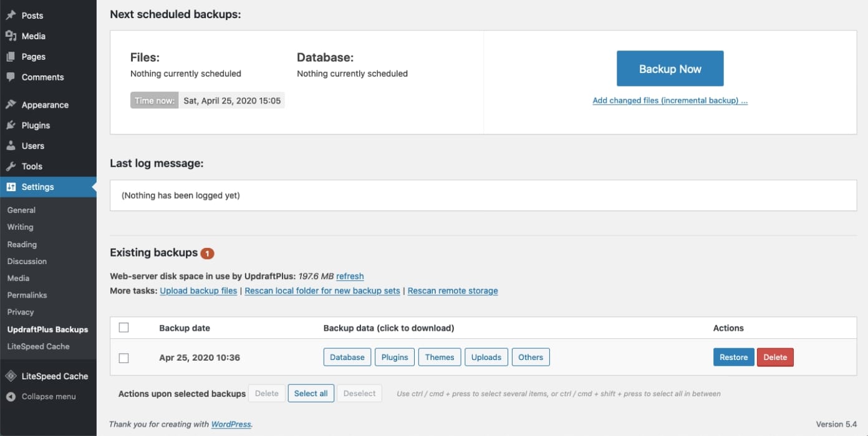
Task: Click the Comments speech bubble icon
Action: coord(11,77)
